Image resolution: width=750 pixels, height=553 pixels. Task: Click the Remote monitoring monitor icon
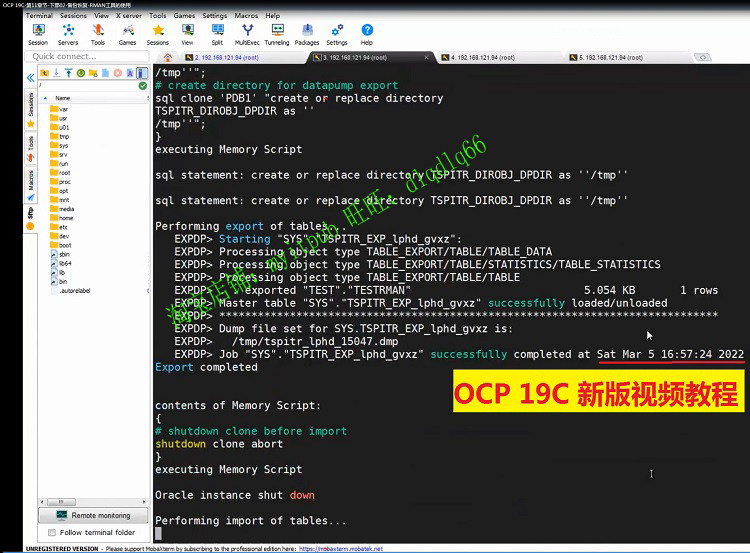62,515
